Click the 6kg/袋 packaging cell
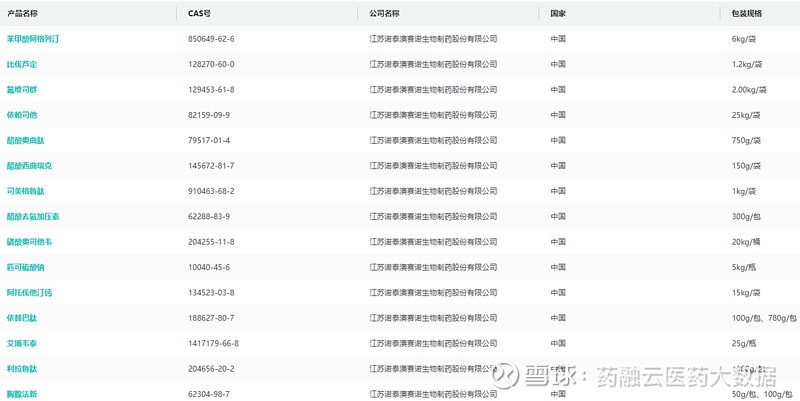800x401 pixels. (744, 39)
